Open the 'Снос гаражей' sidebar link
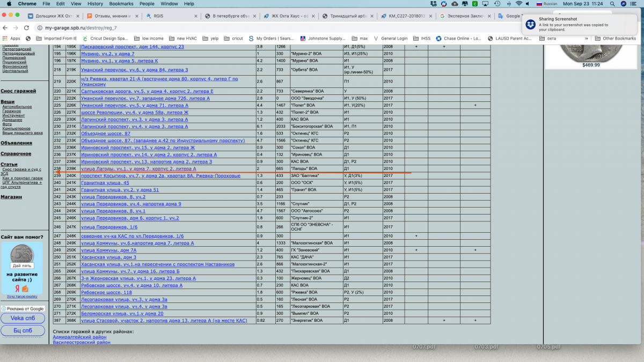This screenshot has height=362, width=644. [x=18, y=91]
